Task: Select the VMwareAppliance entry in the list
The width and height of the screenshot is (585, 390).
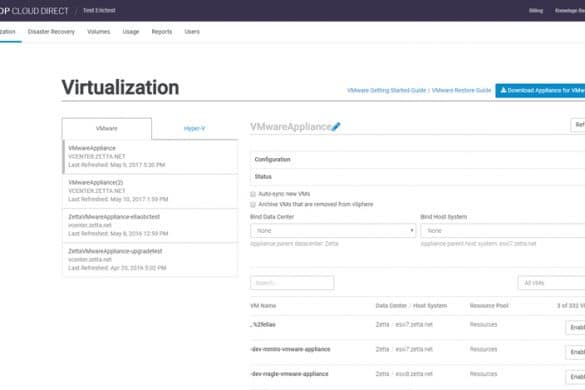Action: [150, 157]
